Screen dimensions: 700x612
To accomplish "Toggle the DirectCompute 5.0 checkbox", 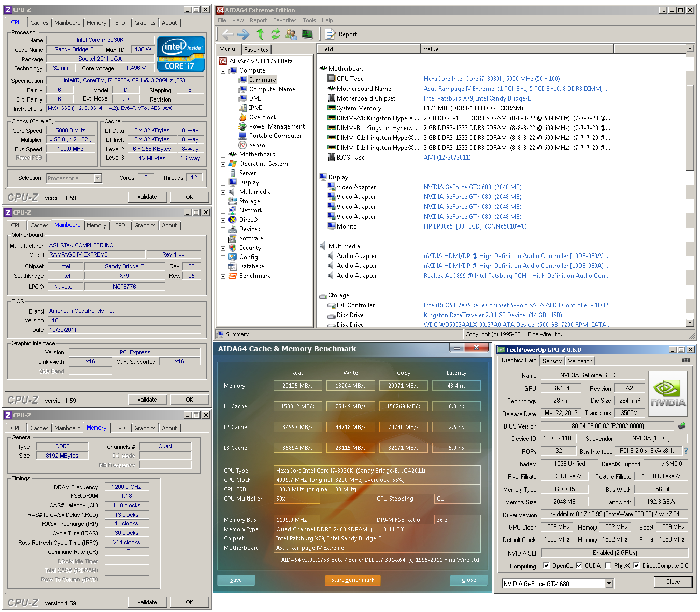I will pos(636,565).
